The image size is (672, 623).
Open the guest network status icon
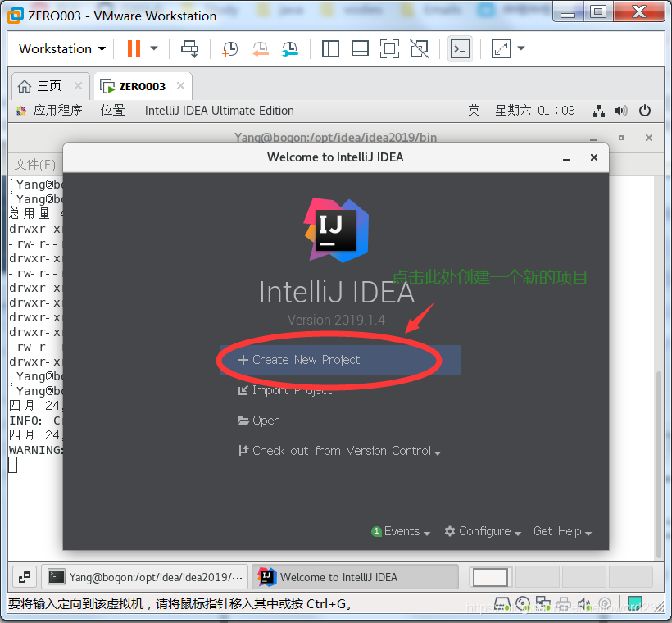pyautogui.click(x=599, y=111)
